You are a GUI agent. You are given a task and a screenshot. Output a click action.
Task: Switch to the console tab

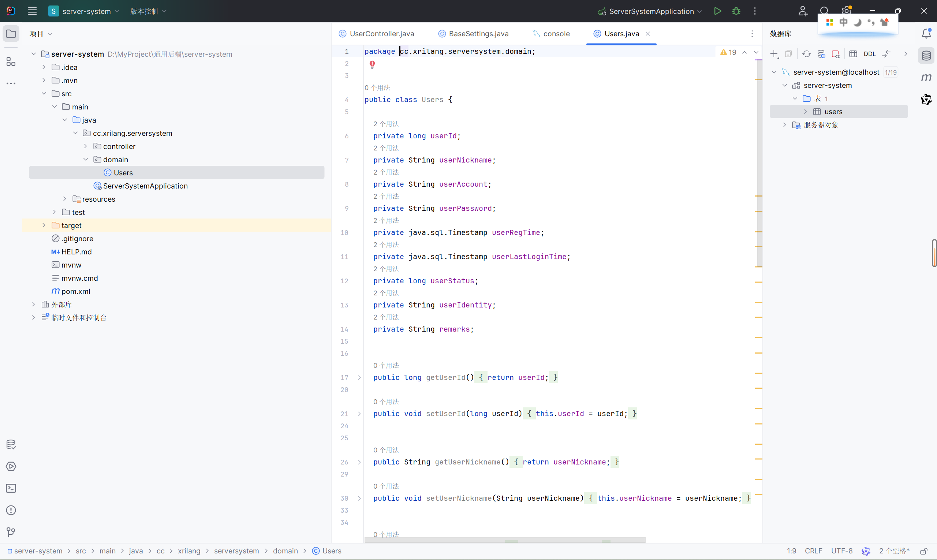tap(551, 34)
